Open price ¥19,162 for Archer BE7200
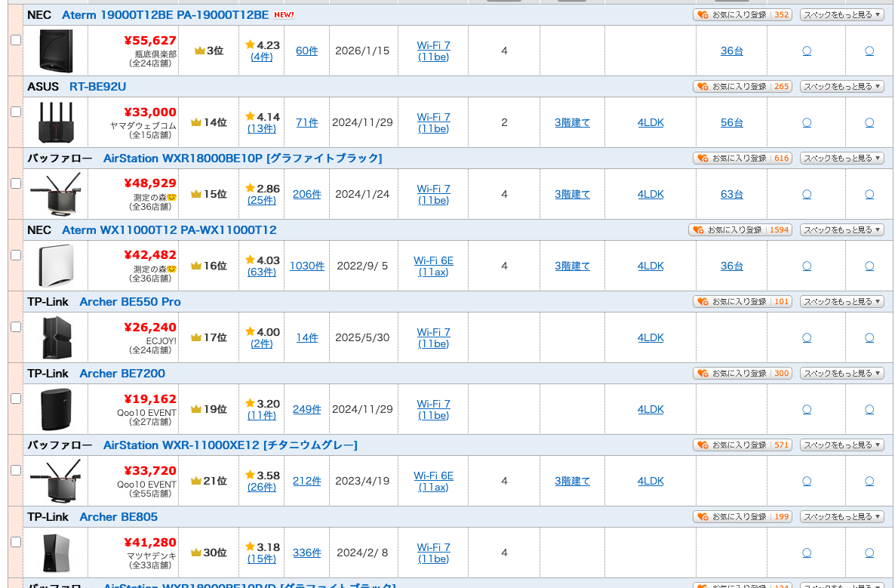 (150, 399)
